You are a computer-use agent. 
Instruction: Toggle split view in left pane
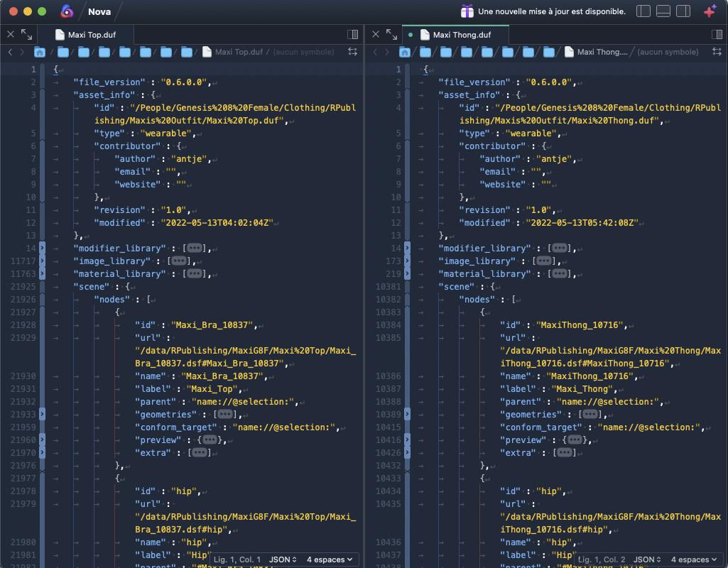tap(352, 34)
